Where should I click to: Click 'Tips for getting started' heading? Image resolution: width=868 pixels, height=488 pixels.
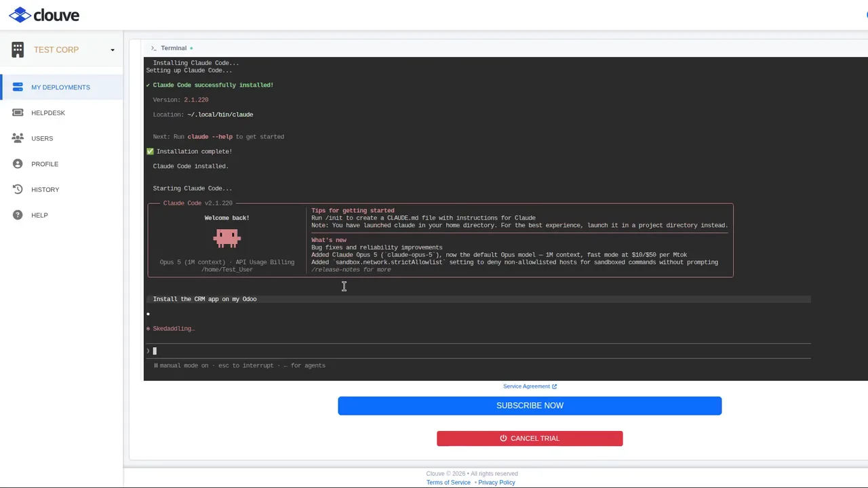coord(353,211)
